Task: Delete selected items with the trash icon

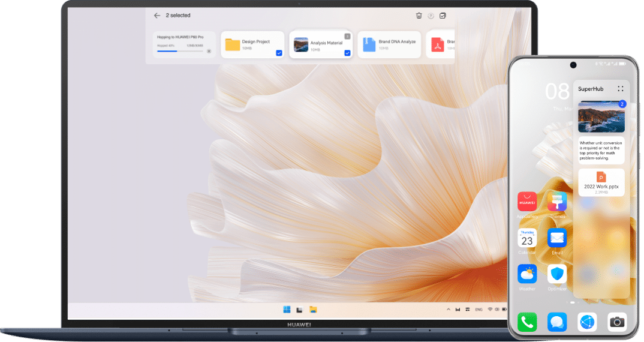Action: [419, 16]
